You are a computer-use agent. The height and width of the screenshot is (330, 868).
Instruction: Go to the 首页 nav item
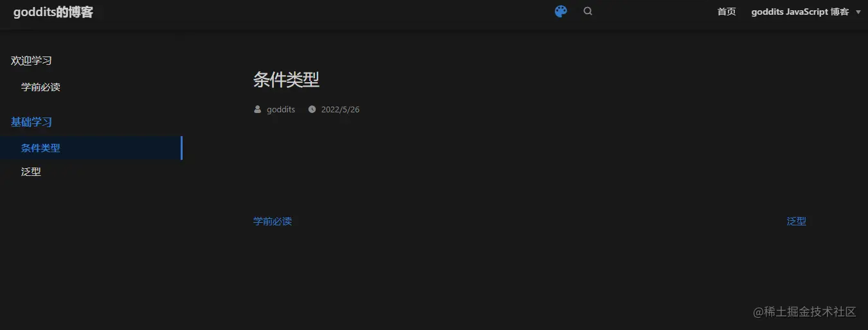[x=727, y=12]
